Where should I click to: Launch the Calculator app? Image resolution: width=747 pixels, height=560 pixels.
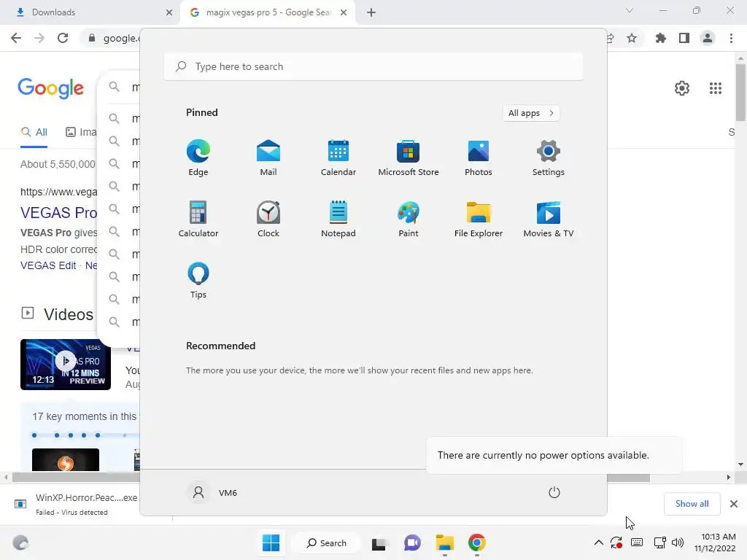tap(198, 219)
